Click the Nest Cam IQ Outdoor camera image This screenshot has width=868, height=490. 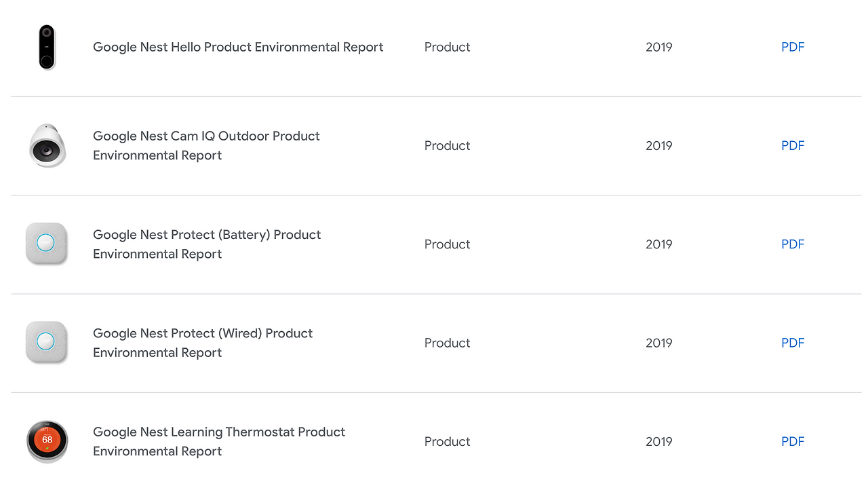click(x=47, y=146)
